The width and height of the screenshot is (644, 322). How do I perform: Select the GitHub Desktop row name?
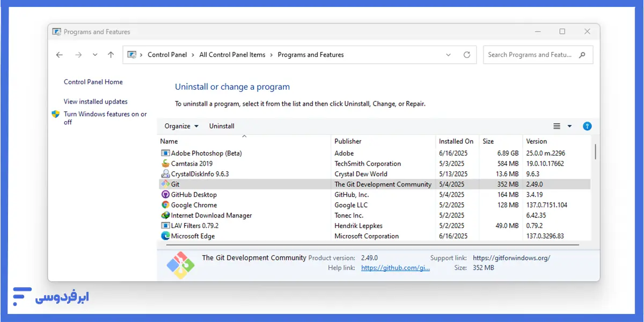pyautogui.click(x=194, y=195)
